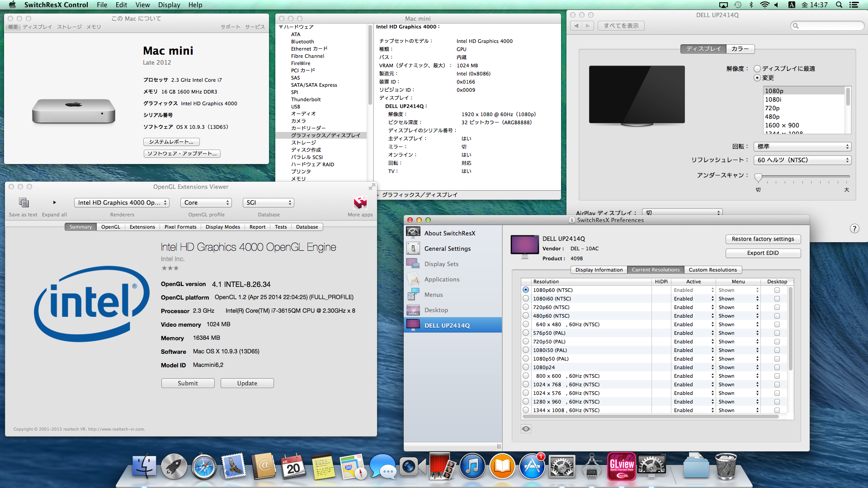Launch GLview from the dock

[x=622, y=466]
